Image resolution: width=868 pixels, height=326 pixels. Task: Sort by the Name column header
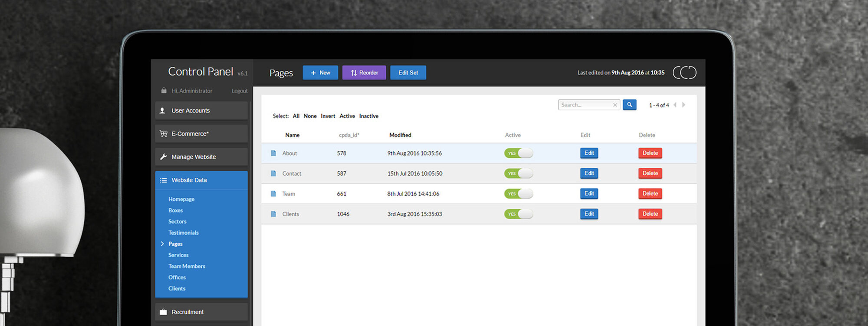click(x=293, y=135)
